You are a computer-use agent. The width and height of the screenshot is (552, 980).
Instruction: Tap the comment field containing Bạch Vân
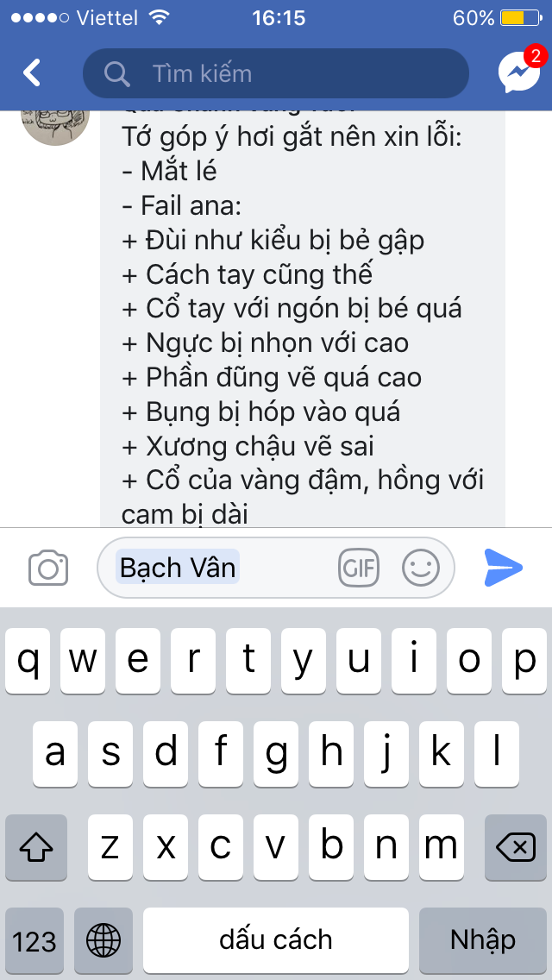[276, 568]
